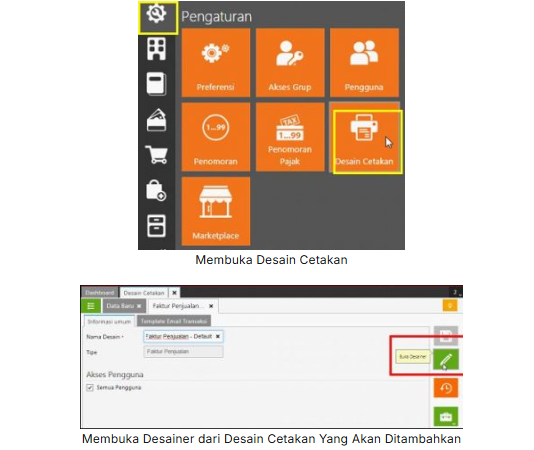The image size is (534, 450).
Task: Open the Marketplace tile
Action: (x=216, y=211)
